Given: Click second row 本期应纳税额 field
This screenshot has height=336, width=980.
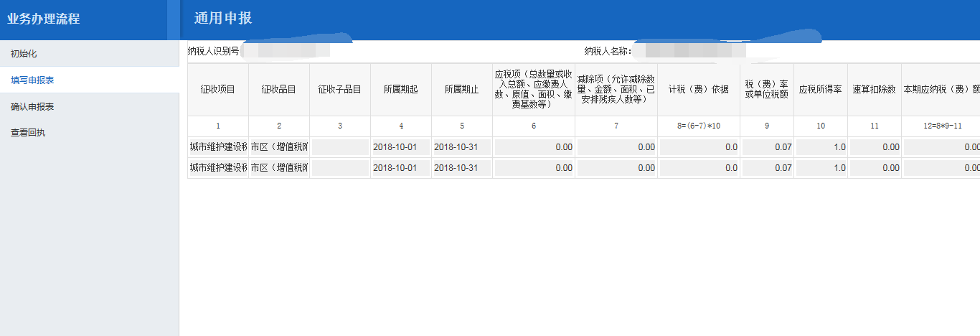Looking at the screenshot, I should 942,168.
